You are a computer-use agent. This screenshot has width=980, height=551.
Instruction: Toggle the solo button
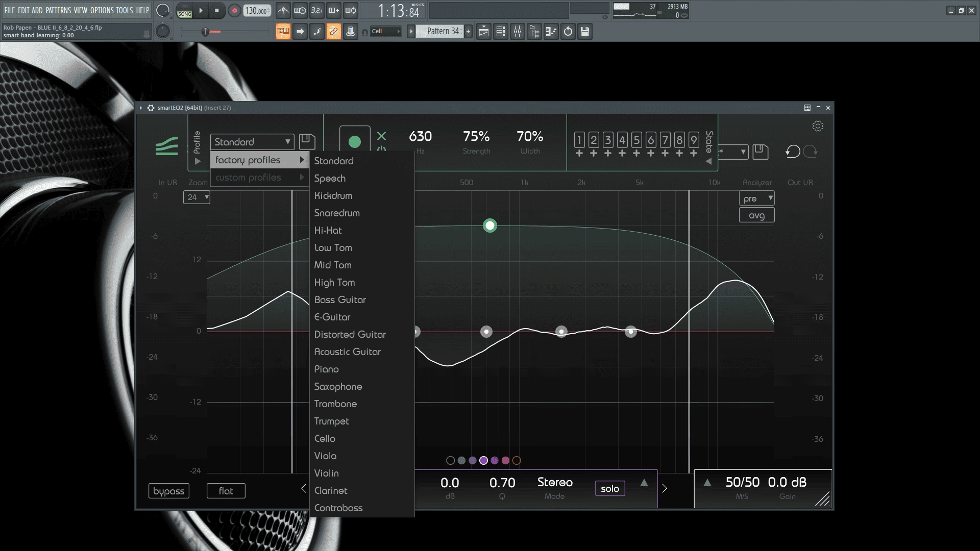[x=610, y=488]
